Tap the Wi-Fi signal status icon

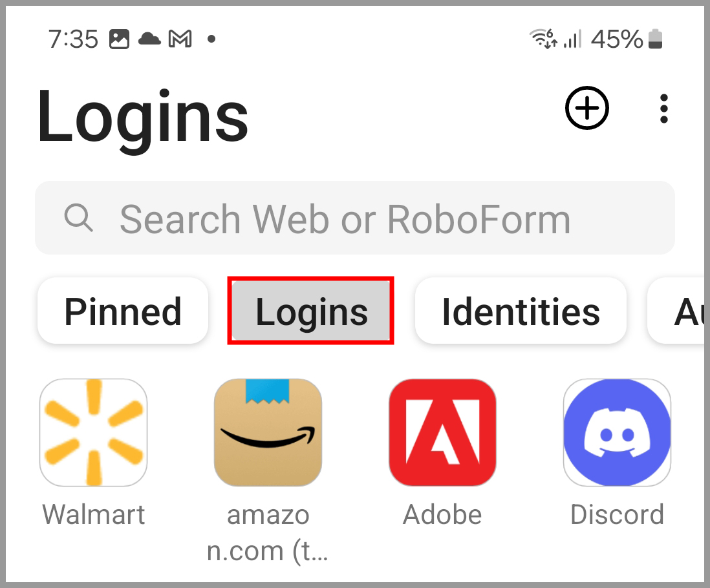coord(543,39)
